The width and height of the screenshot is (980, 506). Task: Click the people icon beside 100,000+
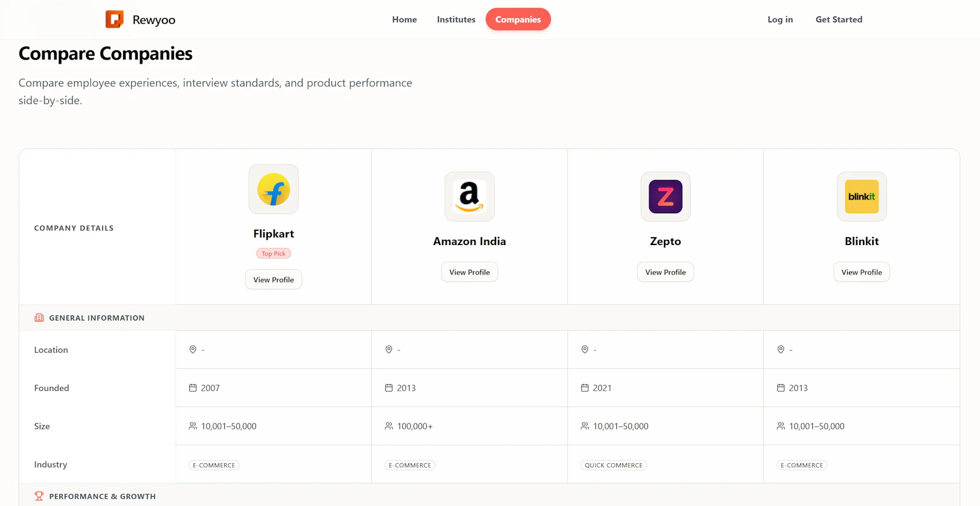point(389,426)
